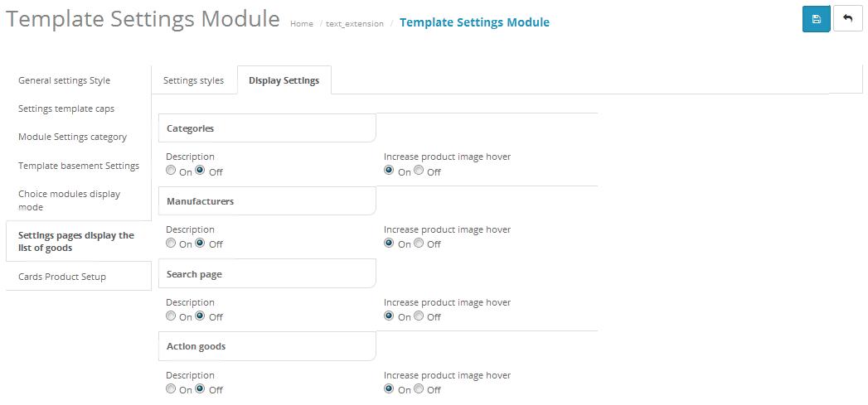Turn off Categories image hover increase
Image resolution: width=868 pixels, height=405 pixels.
(419, 171)
